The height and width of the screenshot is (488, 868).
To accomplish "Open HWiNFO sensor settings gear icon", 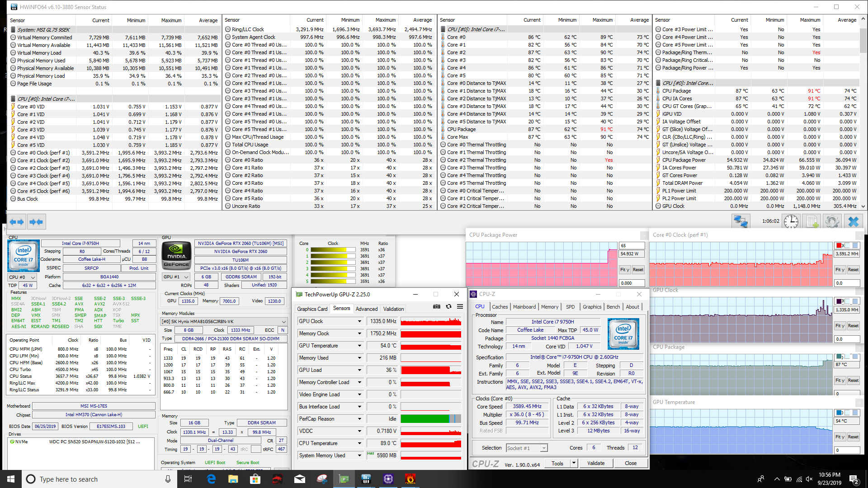I will (832, 221).
